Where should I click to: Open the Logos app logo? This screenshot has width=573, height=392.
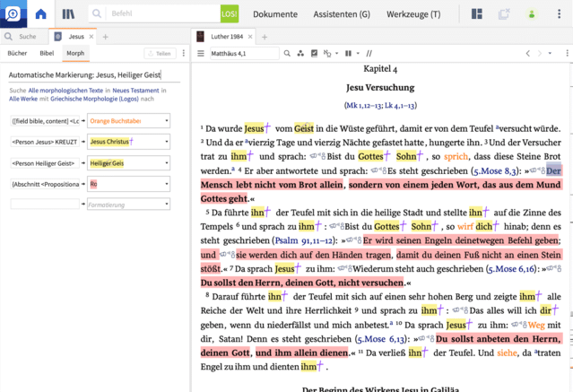(13, 13)
